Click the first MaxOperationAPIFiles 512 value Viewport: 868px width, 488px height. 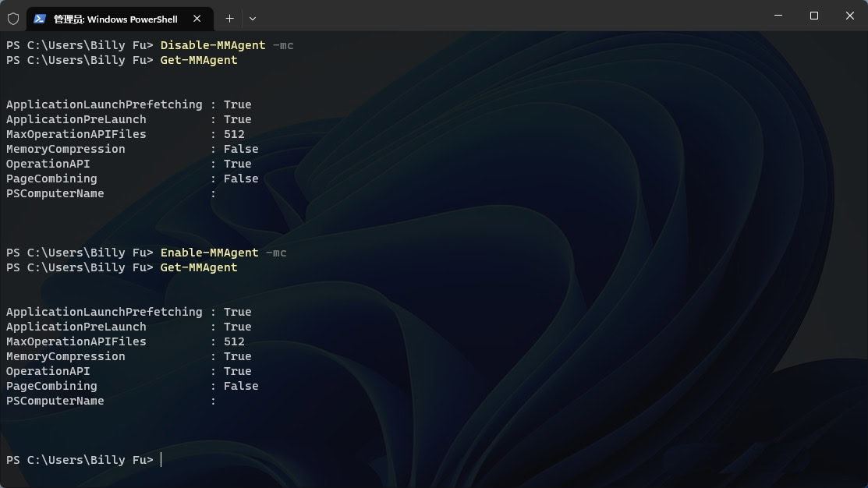234,134
